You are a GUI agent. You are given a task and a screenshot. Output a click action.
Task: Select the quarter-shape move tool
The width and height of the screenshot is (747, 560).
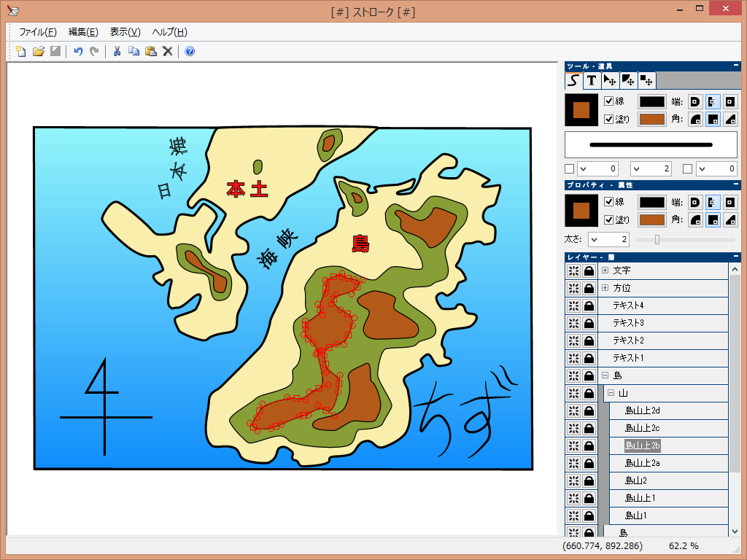pyautogui.click(x=628, y=80)
